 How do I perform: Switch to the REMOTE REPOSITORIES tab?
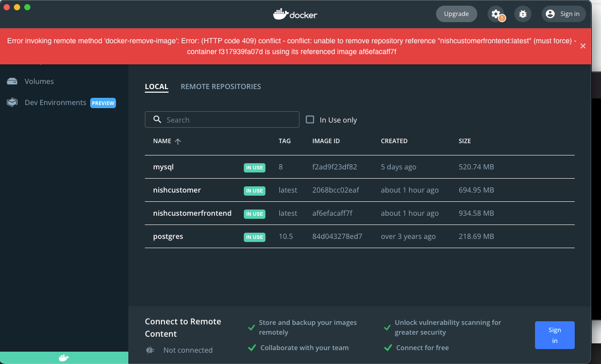(221, 86)
